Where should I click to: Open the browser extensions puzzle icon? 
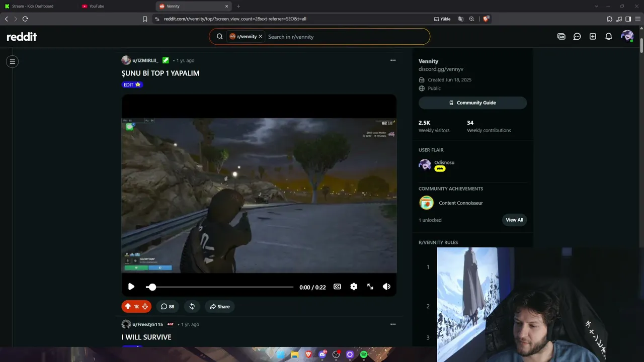coord(610,19)
